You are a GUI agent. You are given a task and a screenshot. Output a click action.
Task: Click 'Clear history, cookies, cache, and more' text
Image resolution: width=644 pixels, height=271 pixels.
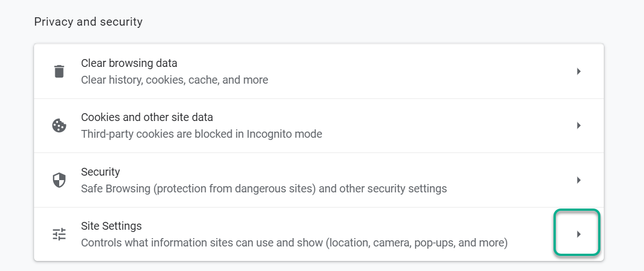click(x=175, y=80)
